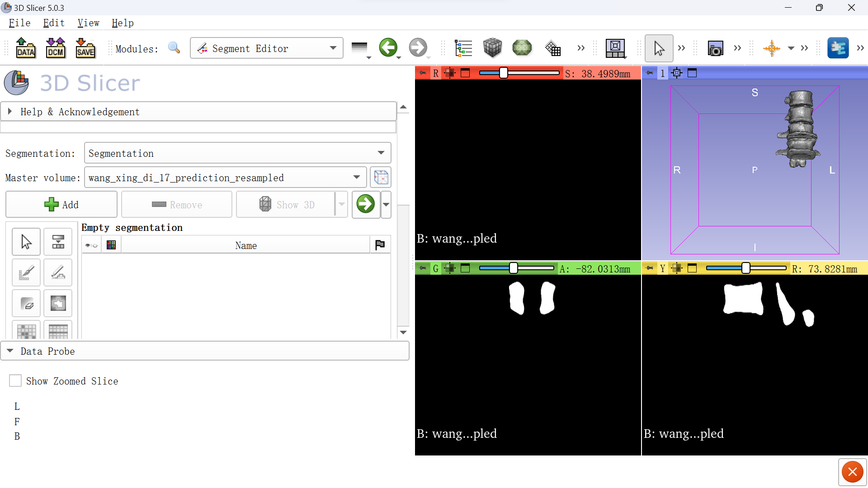Image resolution: width=868 pixels, height=488 pixels.
Task: Maximize the red slice view
Action: coord(465,73)
